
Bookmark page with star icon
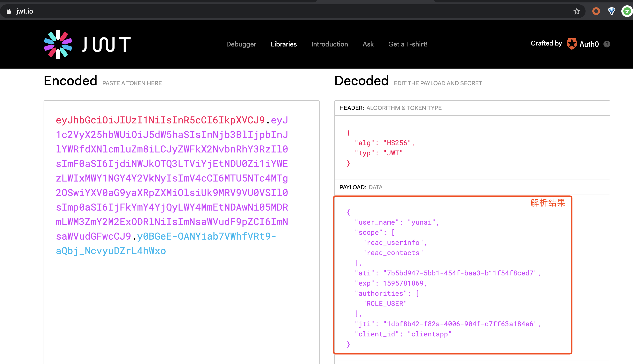coord(577,11)
